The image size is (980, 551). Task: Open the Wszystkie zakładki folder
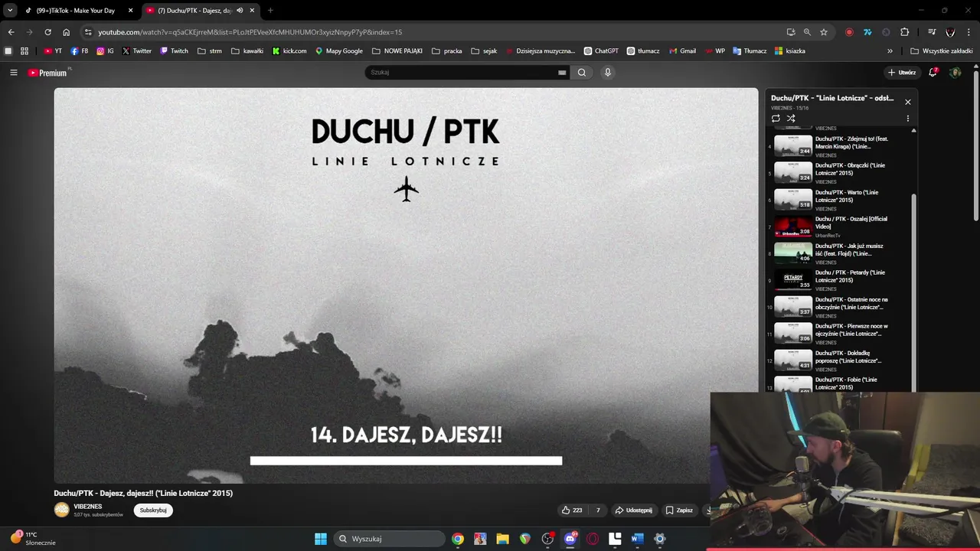point(941,51)
